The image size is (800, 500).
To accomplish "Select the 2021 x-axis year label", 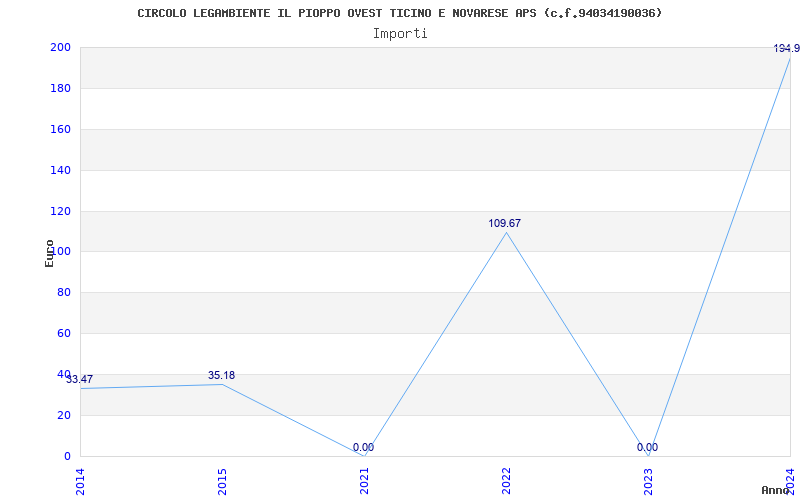I will coord(364,482).
